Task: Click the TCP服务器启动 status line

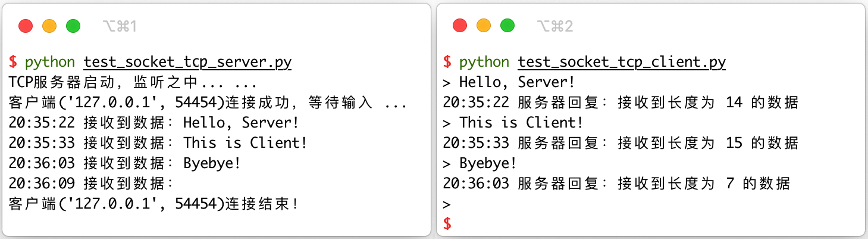Action: [133, 82]
